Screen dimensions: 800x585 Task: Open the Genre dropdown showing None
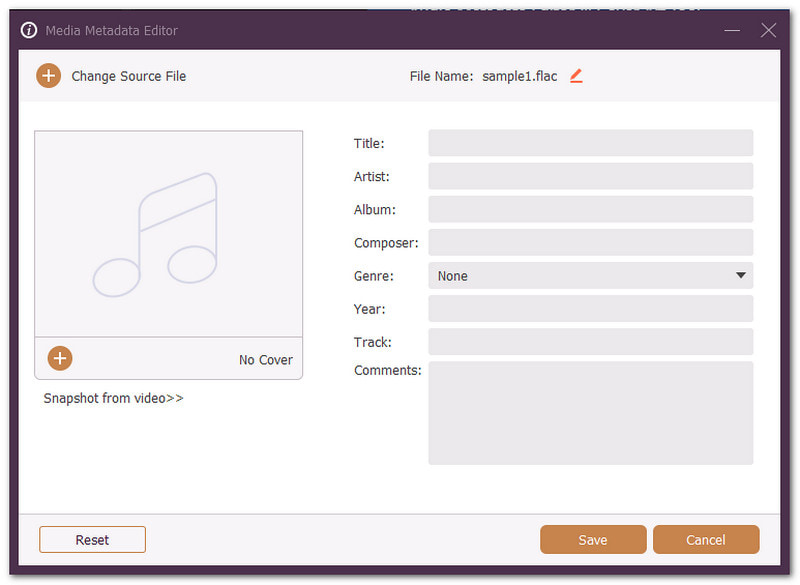(x=590, y=275)
